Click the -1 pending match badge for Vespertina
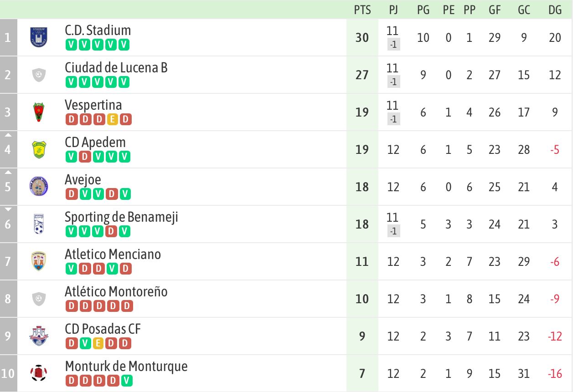Screen dimensions: 573x392 [393, 119]
